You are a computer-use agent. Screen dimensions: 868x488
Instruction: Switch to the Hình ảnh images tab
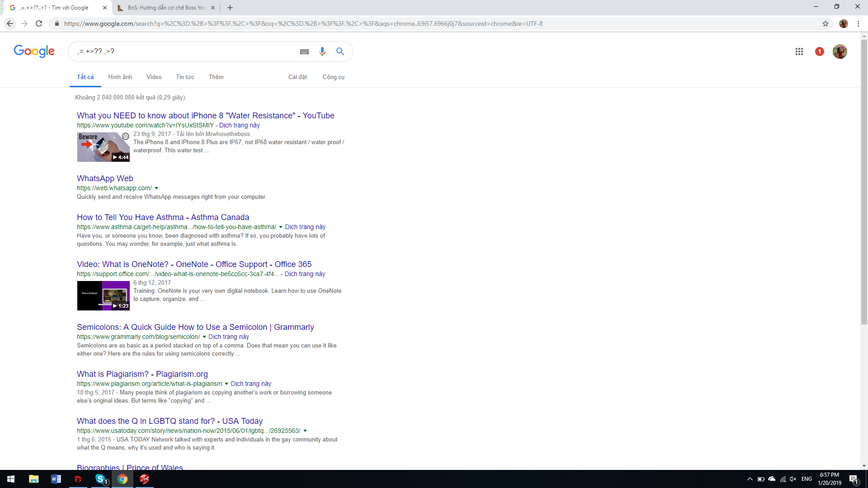120,77
